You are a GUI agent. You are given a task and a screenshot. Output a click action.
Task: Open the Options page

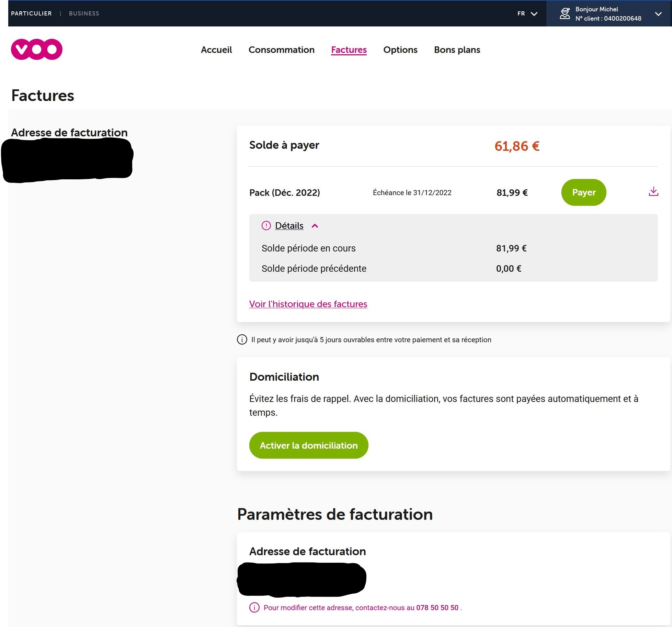point(400,50)
